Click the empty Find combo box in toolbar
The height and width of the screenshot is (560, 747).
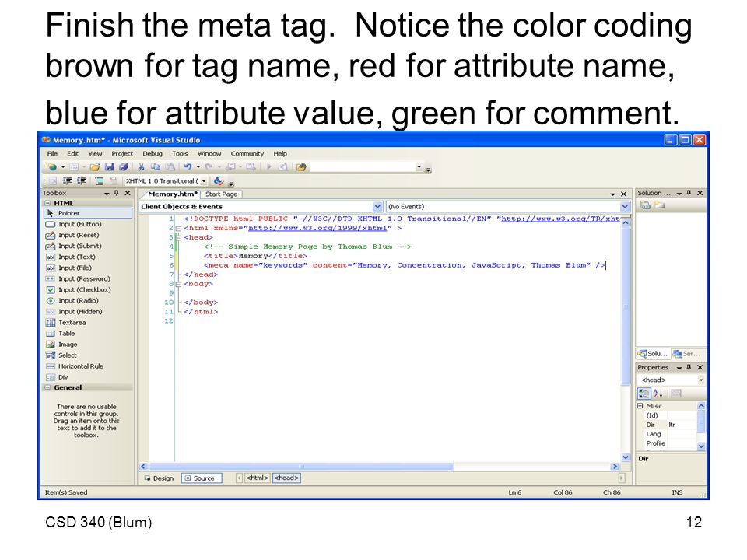[366, 167]
